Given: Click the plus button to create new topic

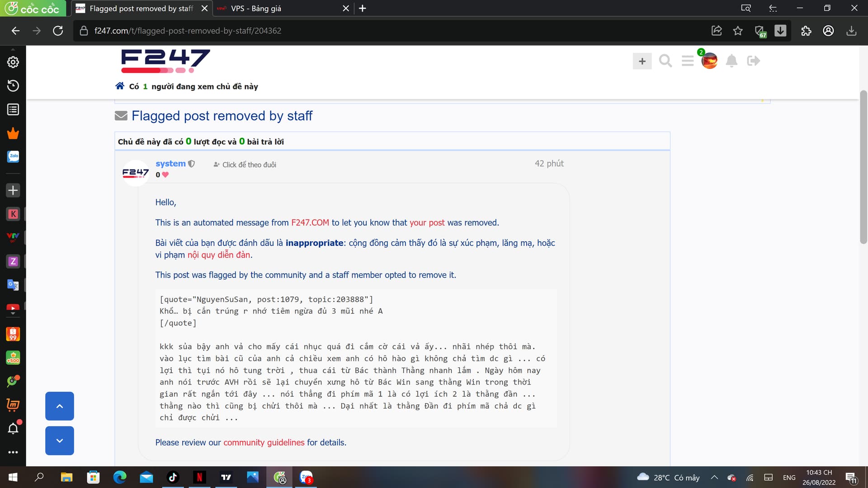Looking at the screenshot, I should tap(642, 61).
